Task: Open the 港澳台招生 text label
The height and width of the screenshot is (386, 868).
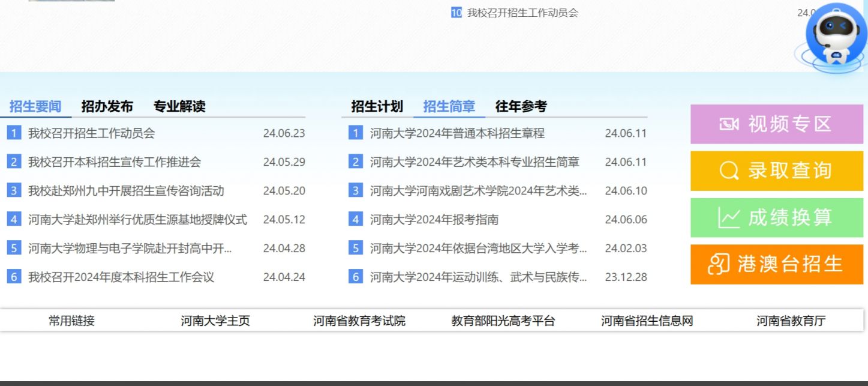Action: 791,264
